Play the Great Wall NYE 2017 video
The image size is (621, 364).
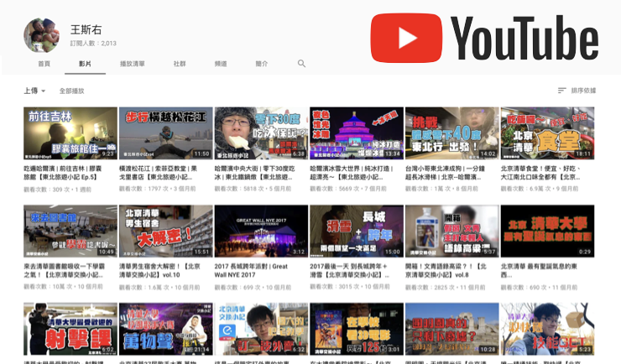coord(260,231)
